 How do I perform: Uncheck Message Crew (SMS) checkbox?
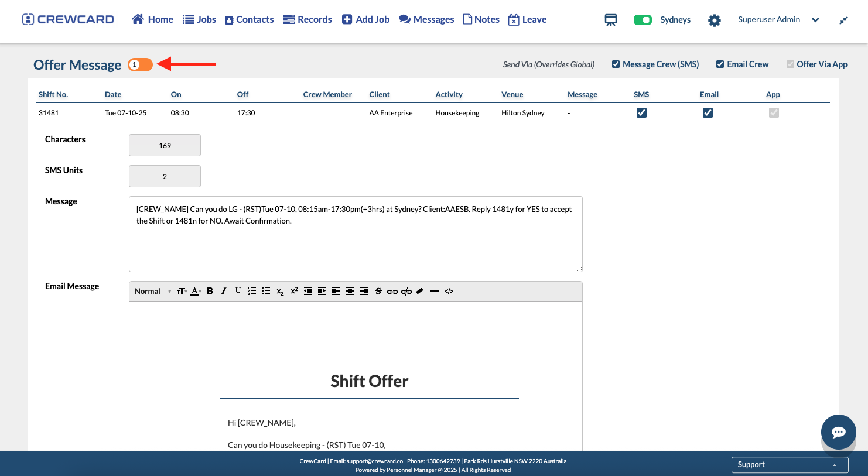click(x=616, y=64)
